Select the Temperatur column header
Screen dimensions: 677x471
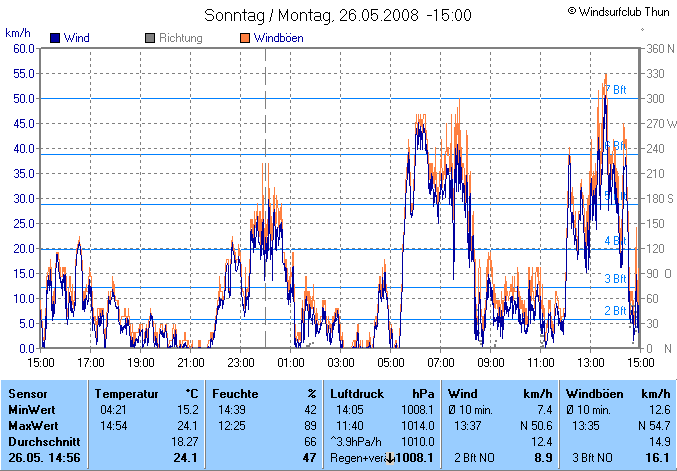(126, 394)
